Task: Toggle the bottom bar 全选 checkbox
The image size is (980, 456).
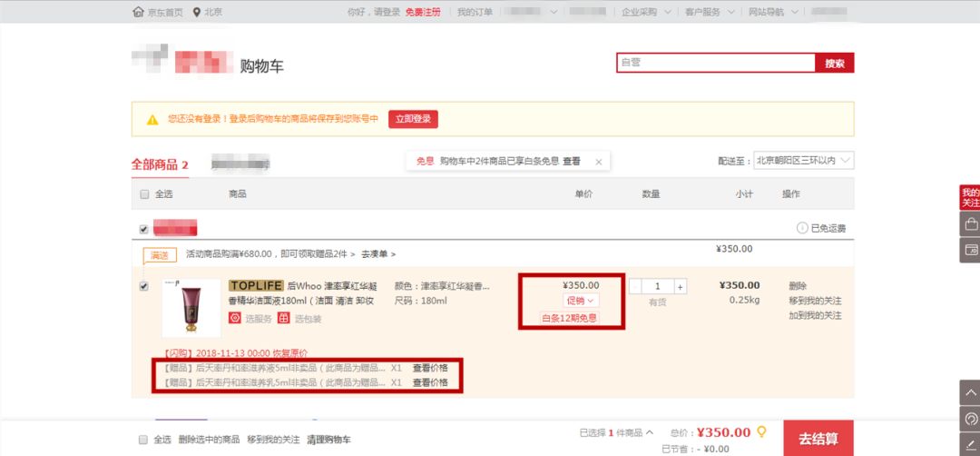Action: [x=143, y=440]
